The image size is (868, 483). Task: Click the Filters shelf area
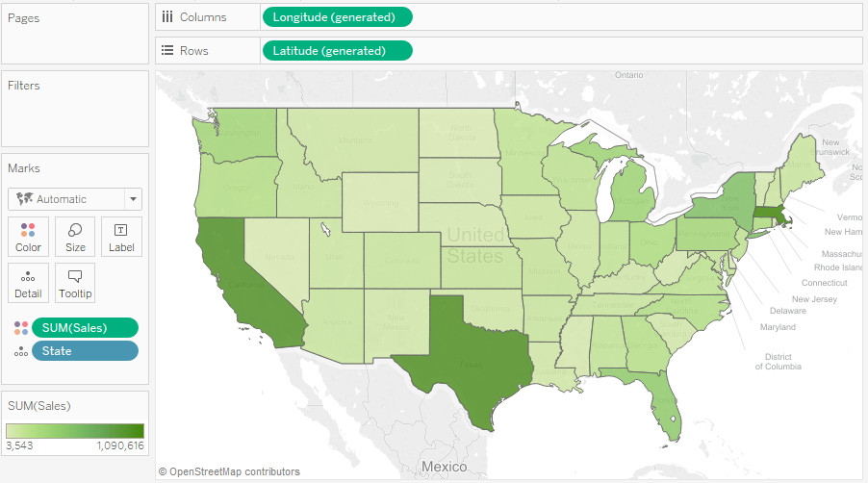[75, 109]
